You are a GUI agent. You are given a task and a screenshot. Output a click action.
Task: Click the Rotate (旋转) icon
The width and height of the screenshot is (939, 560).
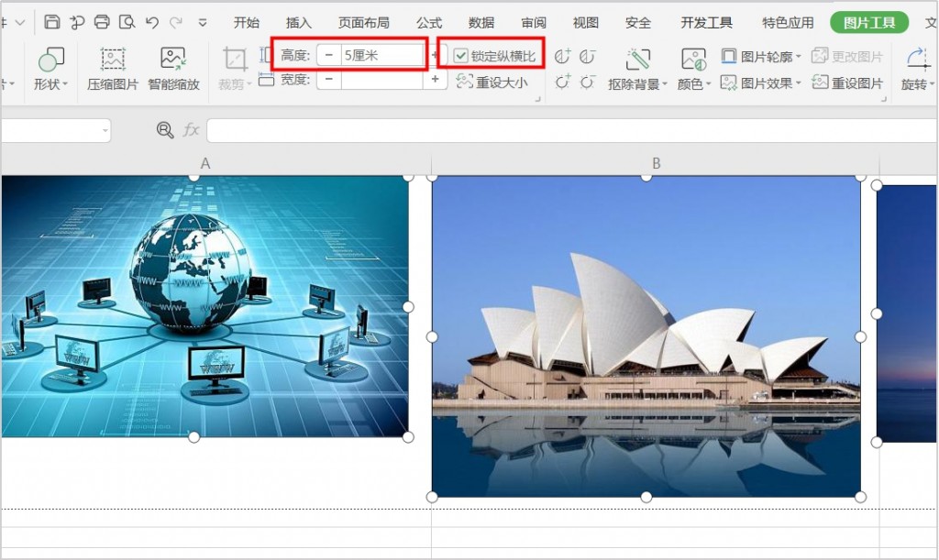(917, 60)
